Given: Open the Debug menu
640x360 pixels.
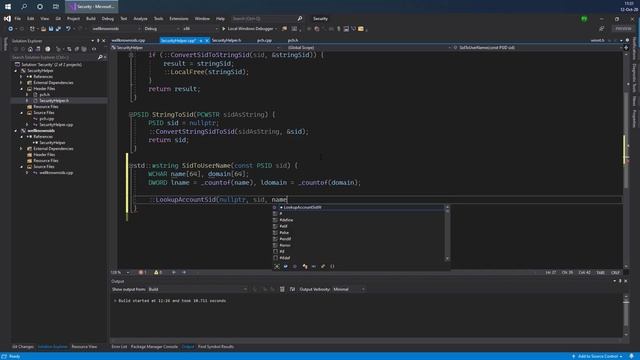Looking at the screenshot, I should 108,19.
